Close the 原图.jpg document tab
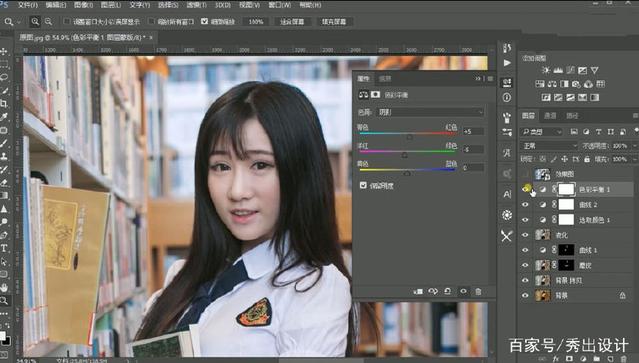Screen dimensions: 639x363 151,37
